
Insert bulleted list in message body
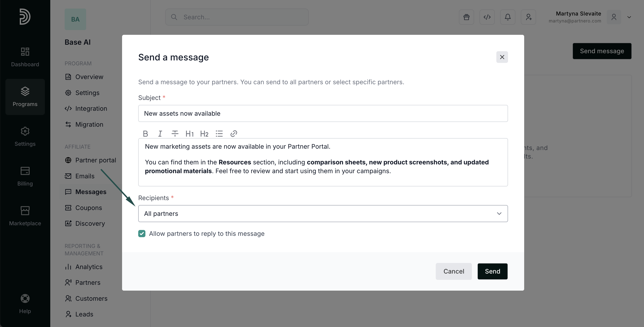[219, 134]
